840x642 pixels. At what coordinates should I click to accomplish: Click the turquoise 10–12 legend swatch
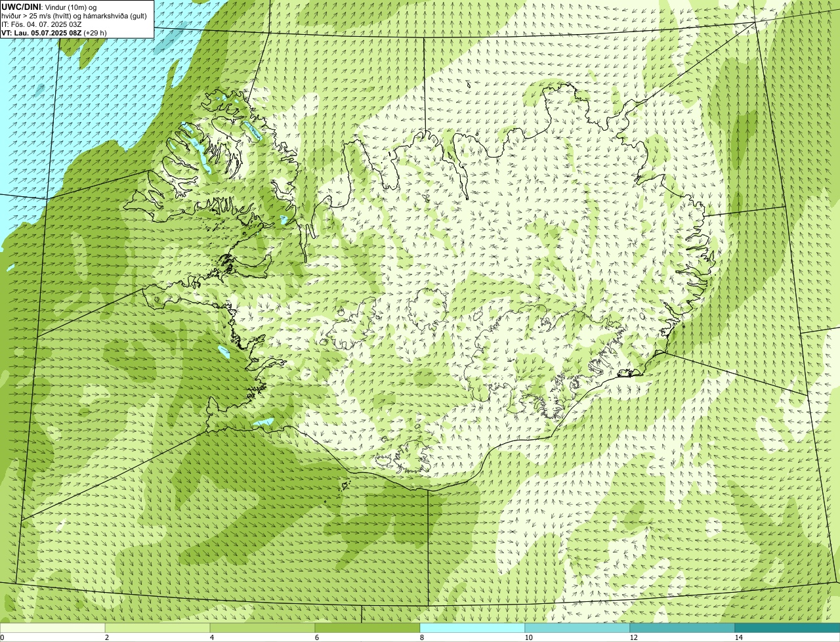577,628
